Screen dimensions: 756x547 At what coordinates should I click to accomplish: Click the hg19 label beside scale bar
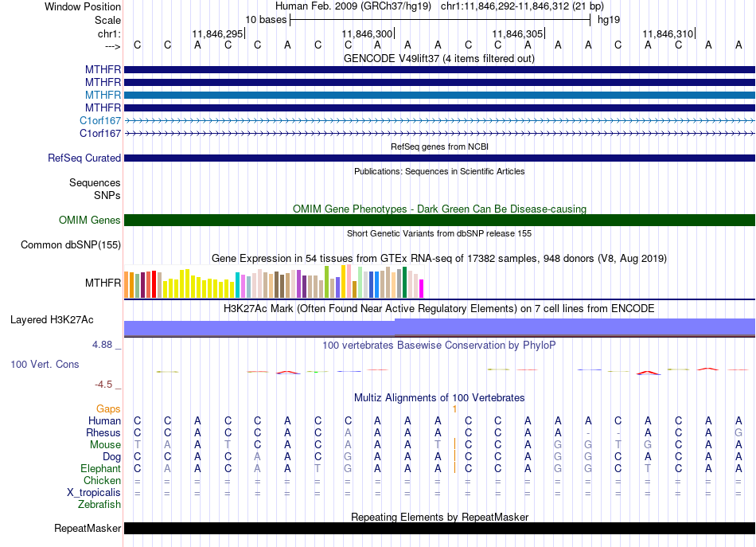click(x=609, y=20)
